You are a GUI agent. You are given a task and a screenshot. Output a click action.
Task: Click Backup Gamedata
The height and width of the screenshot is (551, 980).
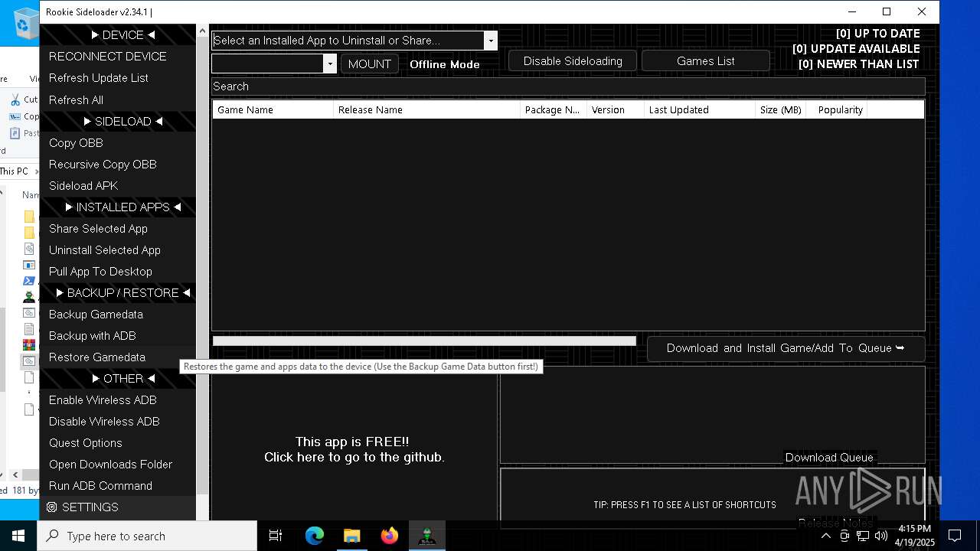point(118,314)
